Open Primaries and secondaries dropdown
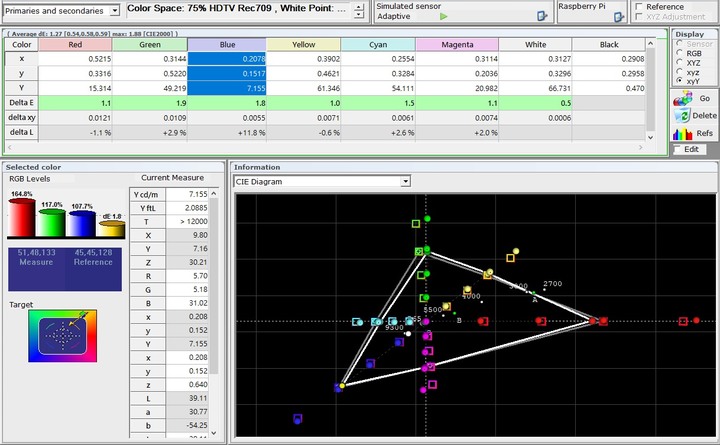 [x=115, y=11]
